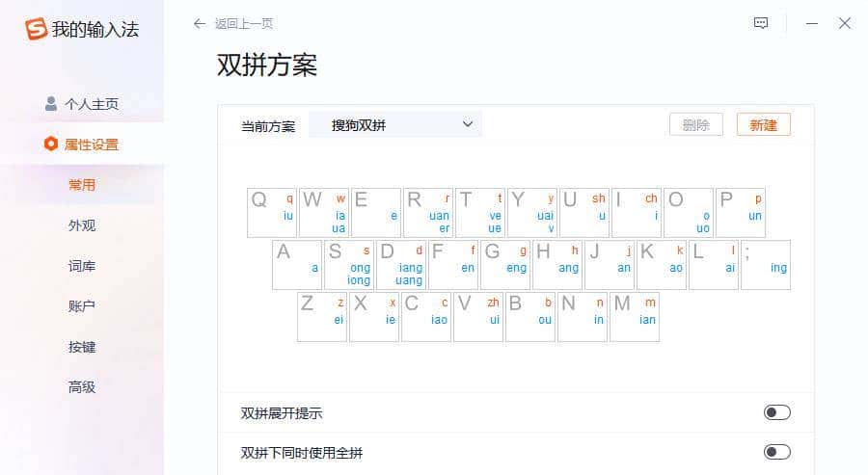Click the A key on keyboard layout
Image resolution: width=868 pixels, height=475 pixels.
pyautogui.click(x=297, y=265)
